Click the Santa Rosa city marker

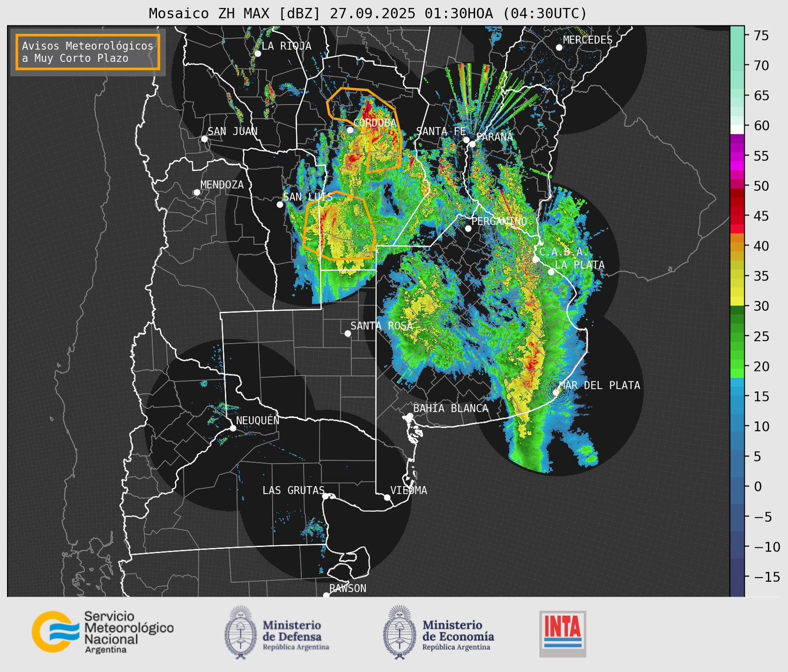(x=348, y=333)
